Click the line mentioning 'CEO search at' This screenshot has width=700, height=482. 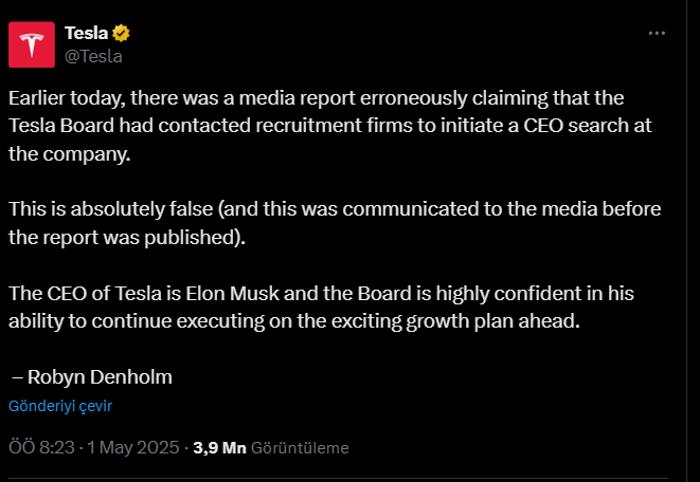[330, 126]
